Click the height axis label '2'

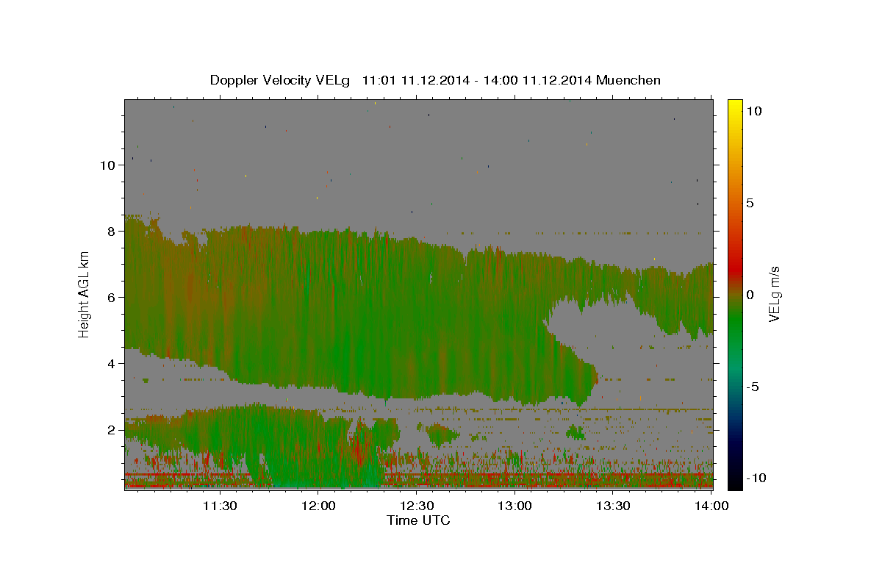tap(112, 430)
